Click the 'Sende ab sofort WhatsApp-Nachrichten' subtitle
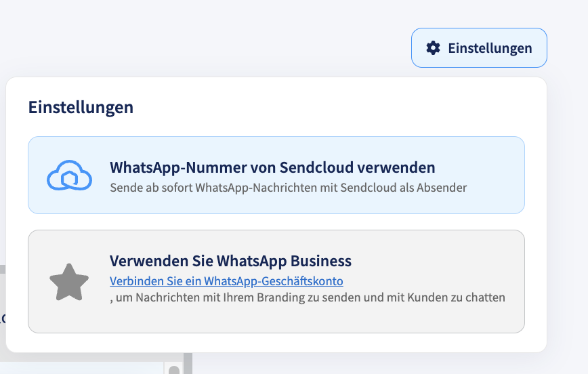Image resolution: width=588 pixels, height=374 pixels. [x=288, y=188]
